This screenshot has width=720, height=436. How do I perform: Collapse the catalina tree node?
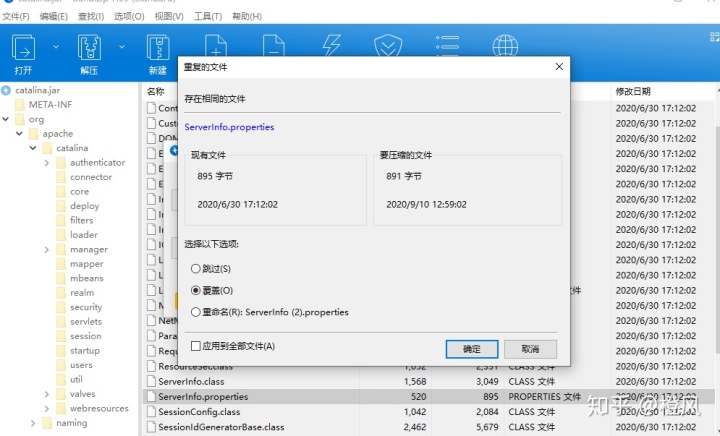coord(33,148)
